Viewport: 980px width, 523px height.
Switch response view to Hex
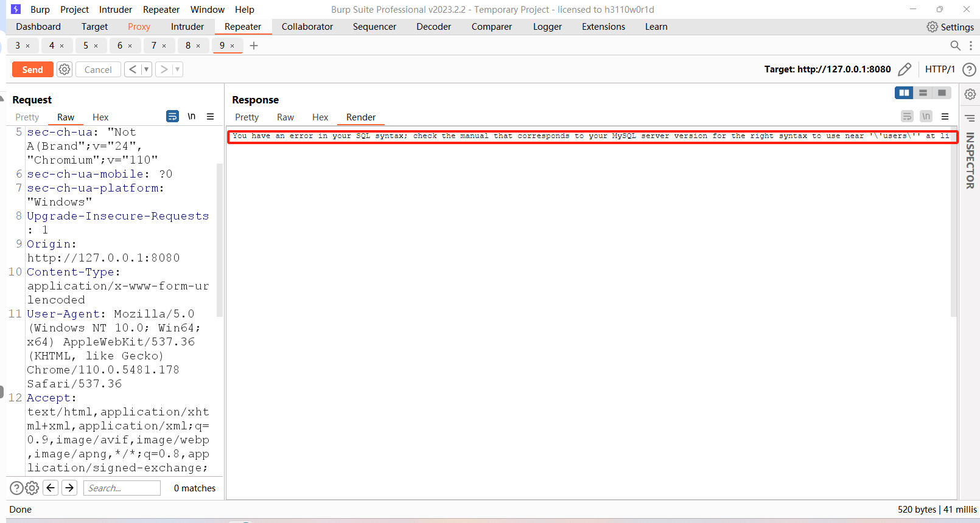click(x=320, y=117)
